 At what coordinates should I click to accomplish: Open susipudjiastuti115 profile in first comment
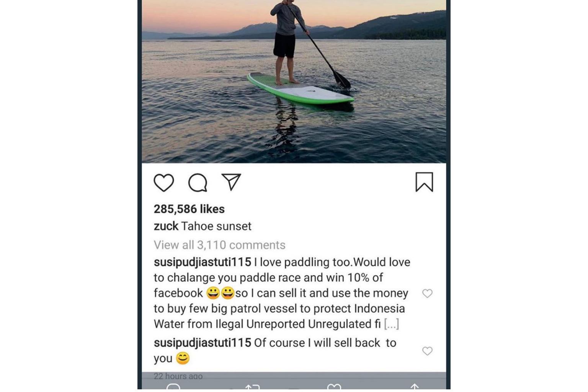tap(202, 262)
